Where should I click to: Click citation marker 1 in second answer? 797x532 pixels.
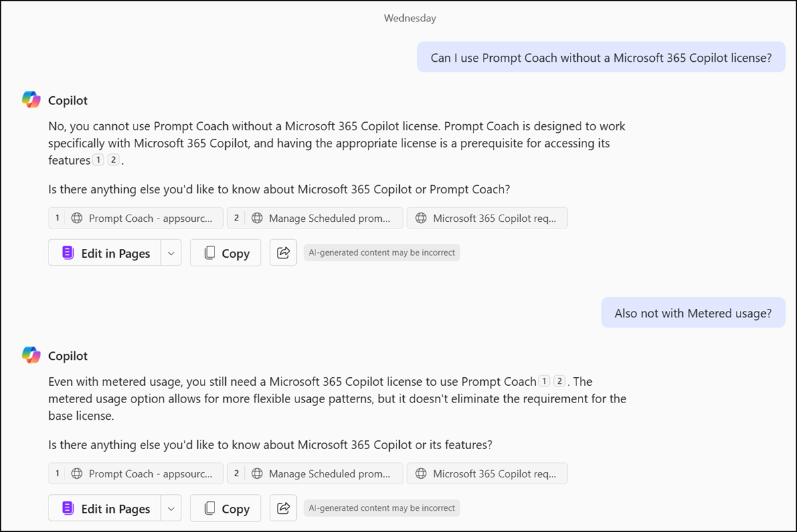545,381
